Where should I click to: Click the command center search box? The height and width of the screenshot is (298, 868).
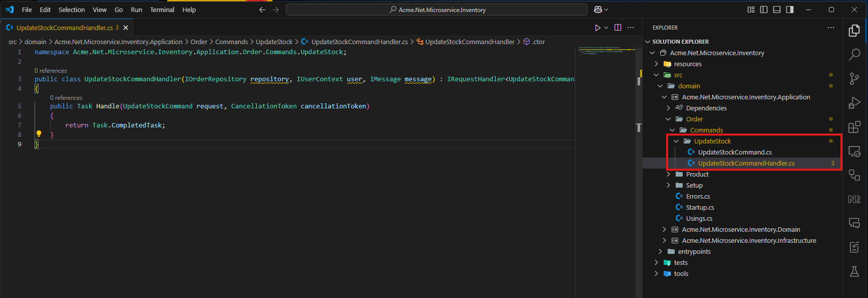click(x=437, y=10)
